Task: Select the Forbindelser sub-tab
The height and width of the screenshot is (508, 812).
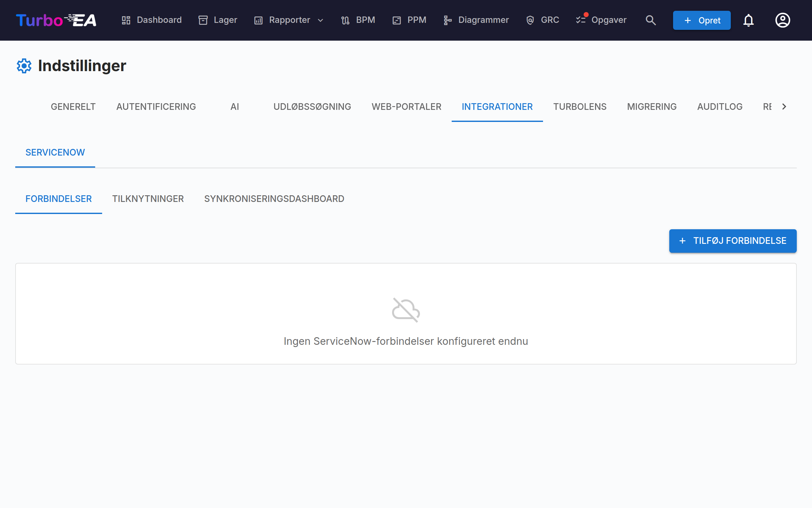Action: coord(58,199)
